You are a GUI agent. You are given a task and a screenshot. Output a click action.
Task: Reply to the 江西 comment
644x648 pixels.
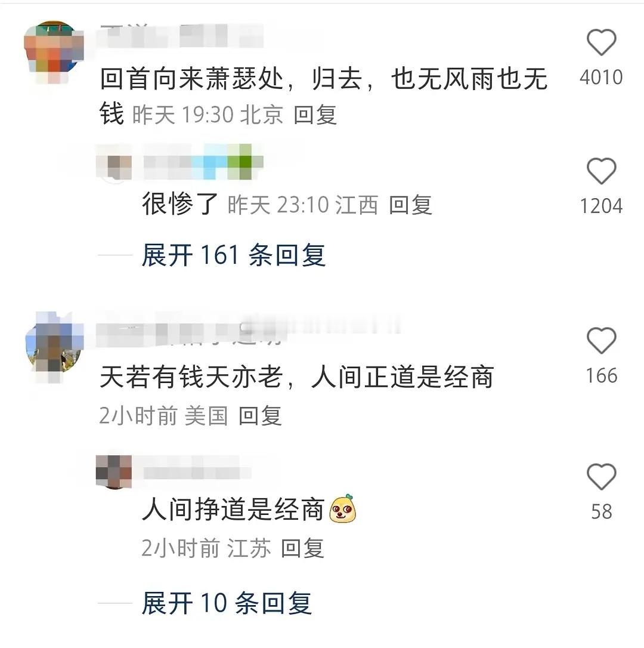tap(411, 205)
